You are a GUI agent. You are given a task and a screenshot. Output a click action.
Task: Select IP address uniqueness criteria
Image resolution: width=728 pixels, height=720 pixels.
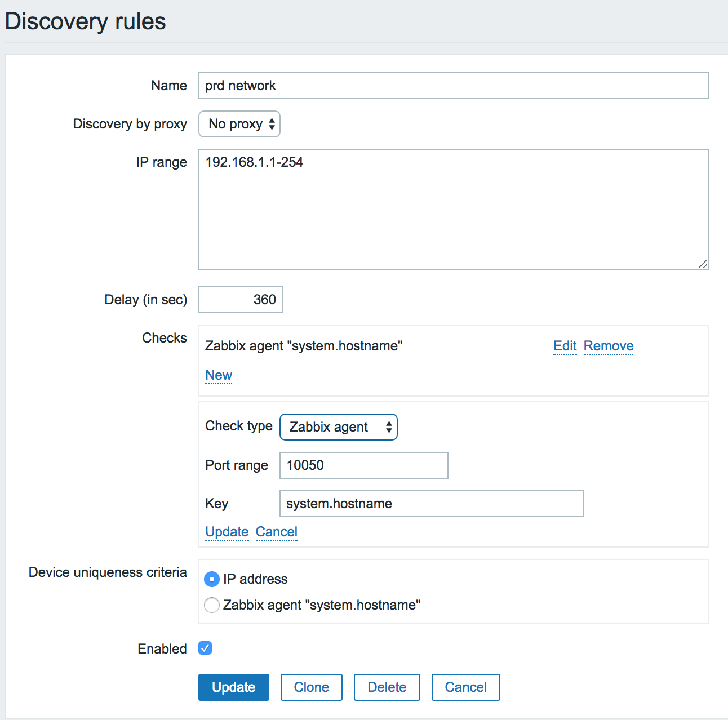pyautogui.click(x=212, y=579)
